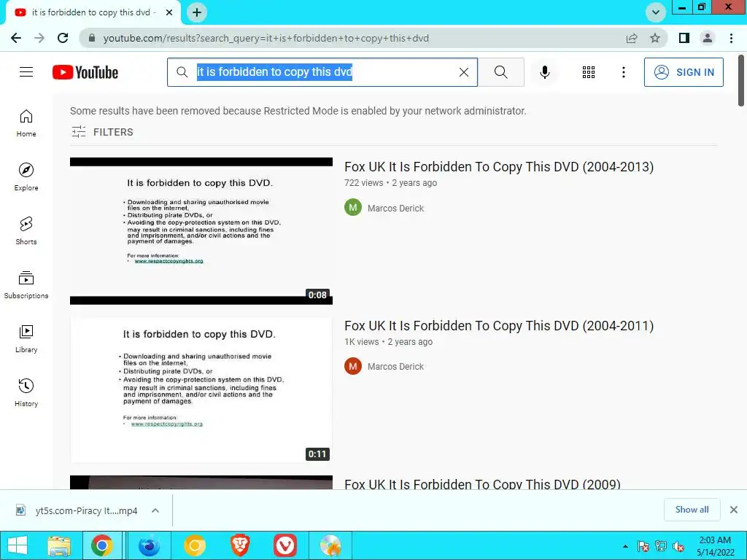Viewport: 747px width, 560px height.
Task: Clear the search box with X
Action: pos(463,72)
